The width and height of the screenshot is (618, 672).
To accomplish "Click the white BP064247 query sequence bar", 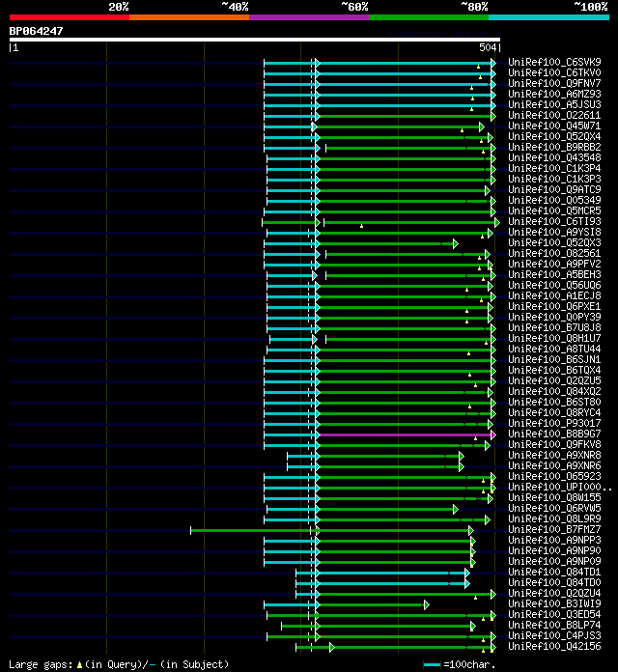I will pos(255,40).
